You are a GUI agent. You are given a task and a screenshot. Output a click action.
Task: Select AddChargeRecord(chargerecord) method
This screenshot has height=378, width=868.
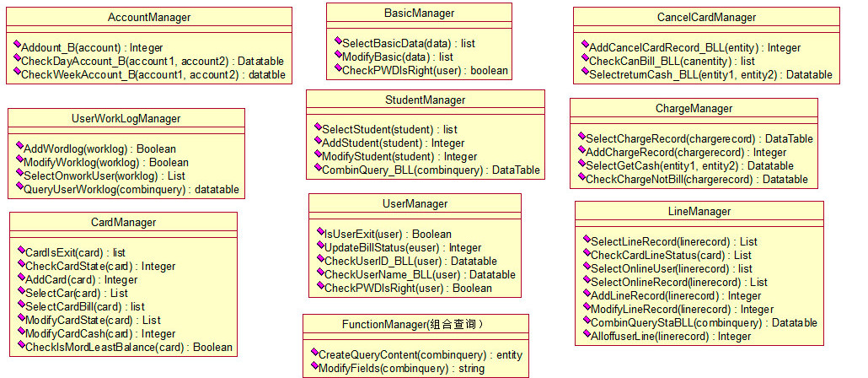coord(686,152)
